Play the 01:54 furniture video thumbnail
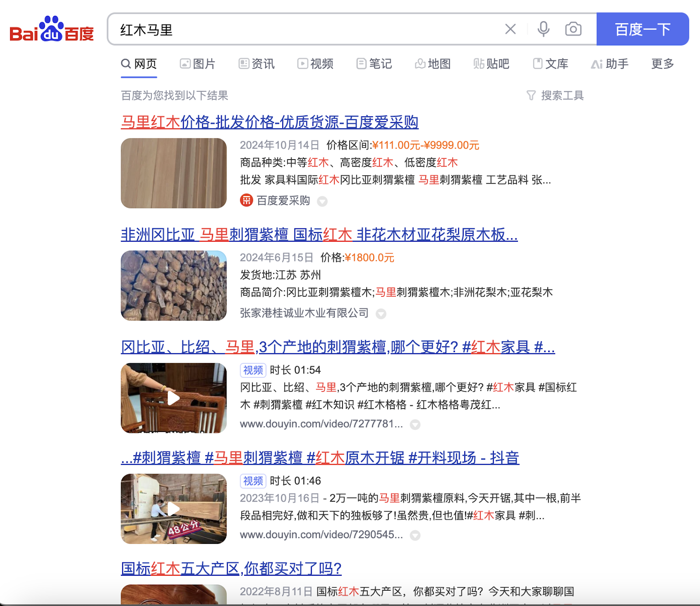The height and width of the screenshot is (606, 700). (174, 398)
